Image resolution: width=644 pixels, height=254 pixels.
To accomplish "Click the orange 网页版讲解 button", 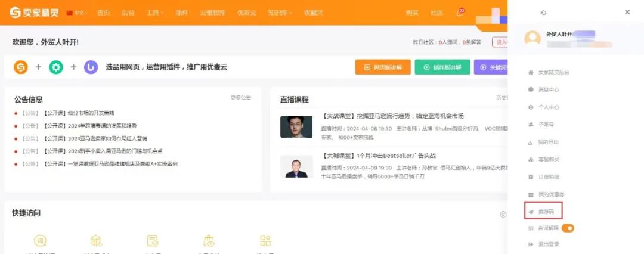I will (383, 67).
